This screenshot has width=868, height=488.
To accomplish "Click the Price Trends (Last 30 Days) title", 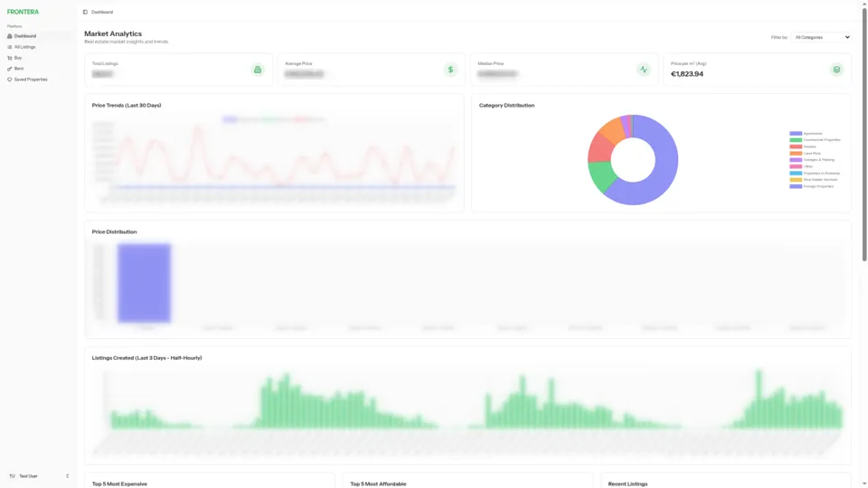I will (127, 105).
